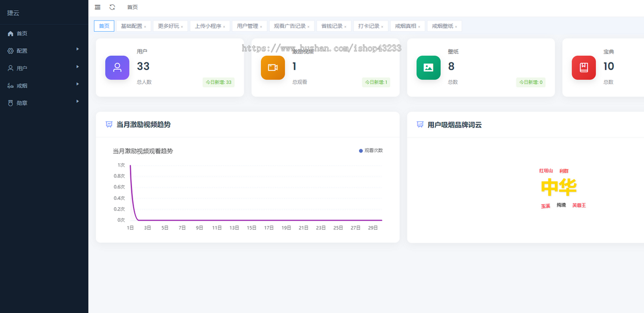This screenshot has width=644, height=313.
Task: Expand the 戒烟 sidebar submenu arrow
Action: click(78, 84)
